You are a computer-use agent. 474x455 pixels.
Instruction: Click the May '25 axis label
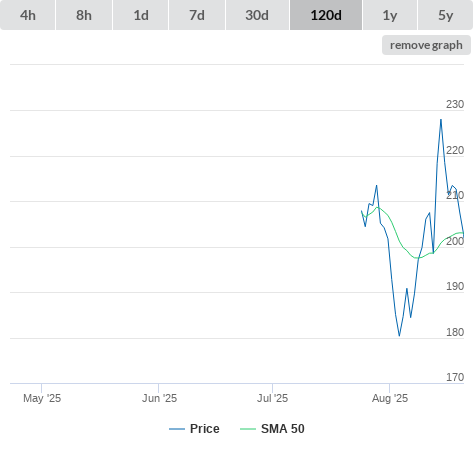(42, 398)
